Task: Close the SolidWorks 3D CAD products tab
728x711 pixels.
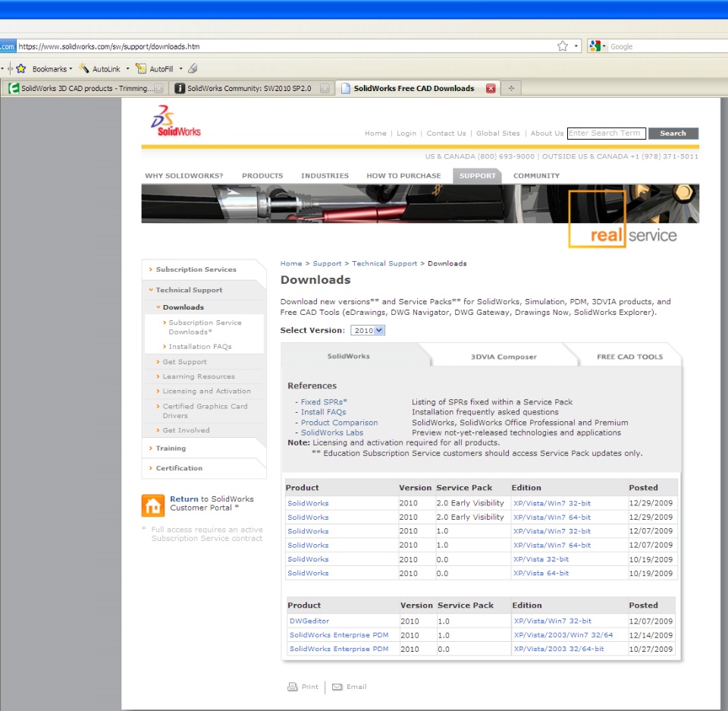Action: click(158, 88)
